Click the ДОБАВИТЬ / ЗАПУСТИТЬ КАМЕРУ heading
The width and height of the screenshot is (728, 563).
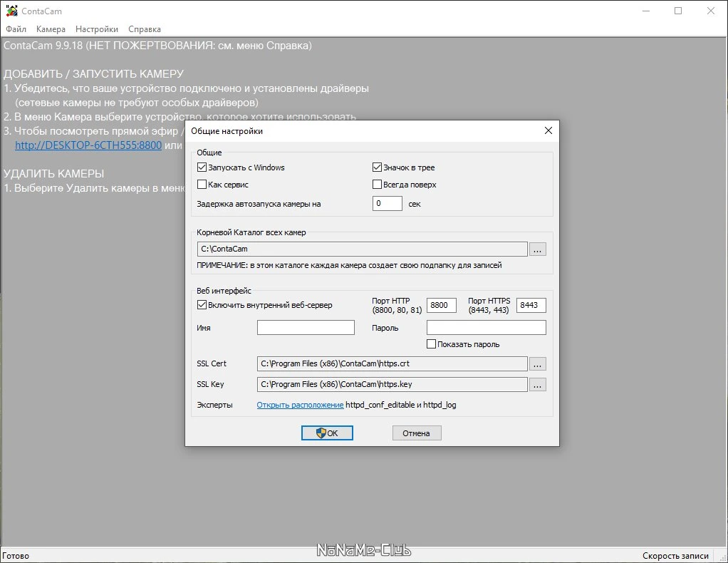tap(94, 74)
